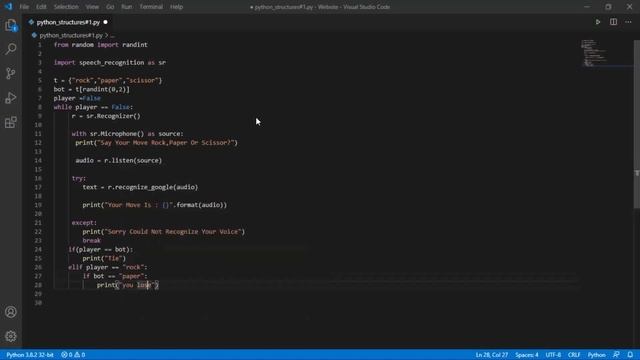Select the python_structures#1.py editor tab
Viewport: 640px width, 360px height.
click(x=68, y=22)
